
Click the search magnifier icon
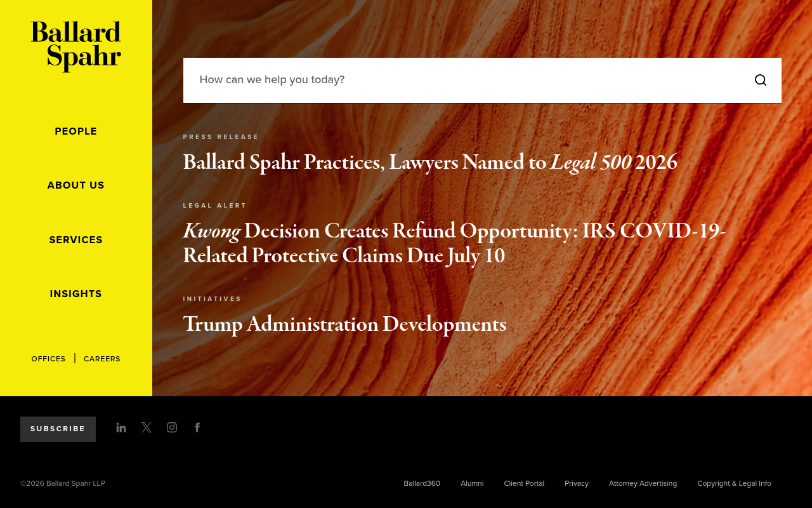pyautogui.click(x=761, y=80)
